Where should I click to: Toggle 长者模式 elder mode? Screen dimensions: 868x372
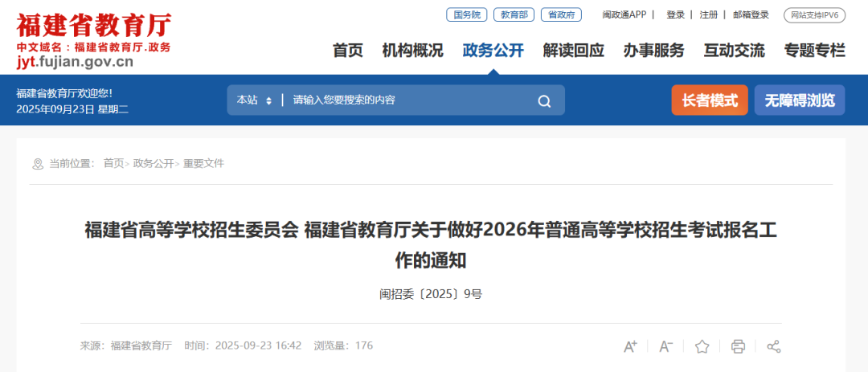click(x=710, y=100)
